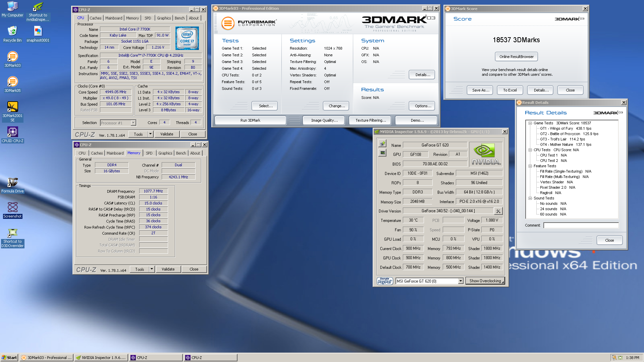Screen dimensions: 644x362
Task: Open NVIDIA Inspector sensor monitoring graph icon
Action: point(382,153)
